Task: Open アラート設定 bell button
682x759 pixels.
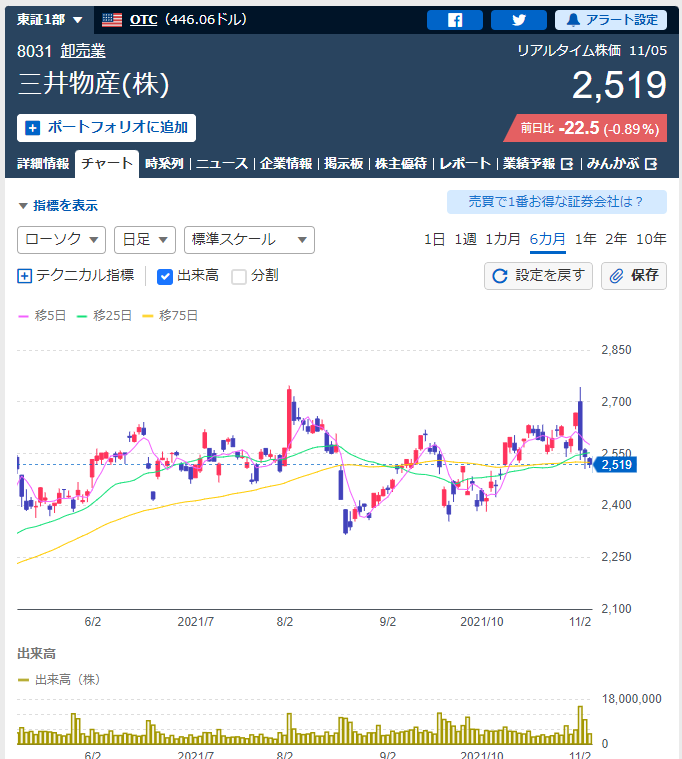Action: 610,20
